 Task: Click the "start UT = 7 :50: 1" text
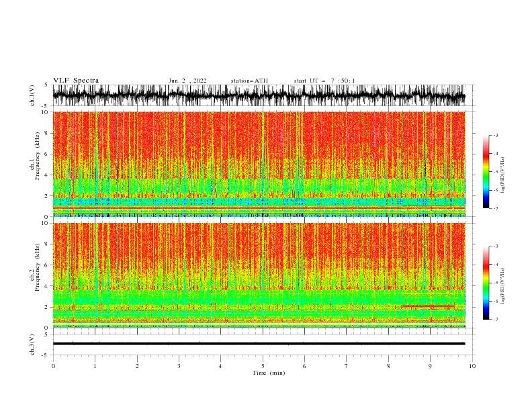pyautogui.click(x=324, y=81)
